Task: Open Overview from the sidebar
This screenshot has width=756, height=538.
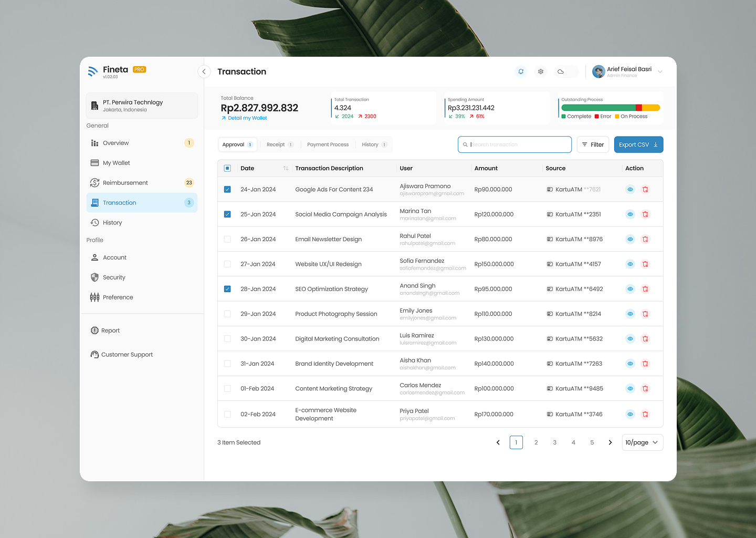Action: click(142, 143)
